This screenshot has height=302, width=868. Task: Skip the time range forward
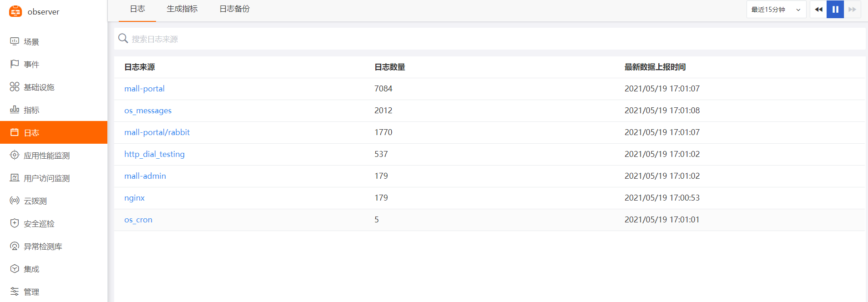click(852, 10)
